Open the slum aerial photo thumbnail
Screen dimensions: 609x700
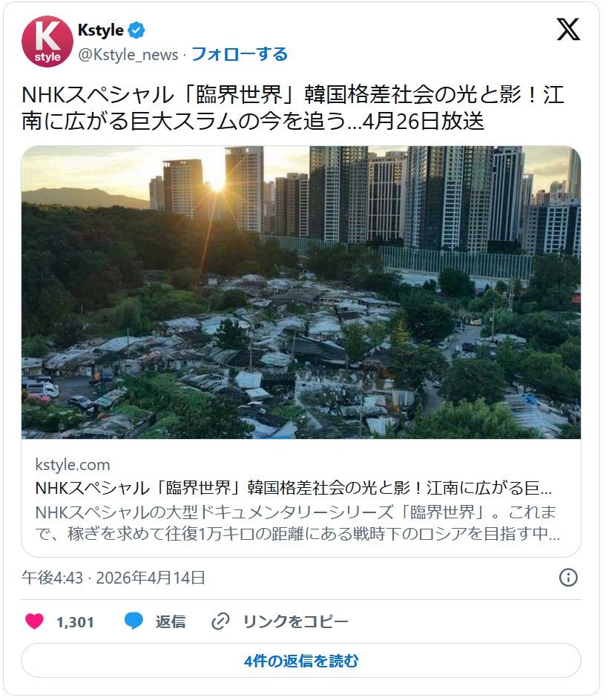[301, 292]
